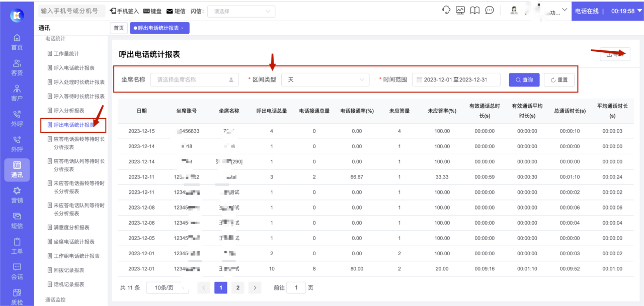Click the 重置 reset button
The image size is (644, 306).
559,79
